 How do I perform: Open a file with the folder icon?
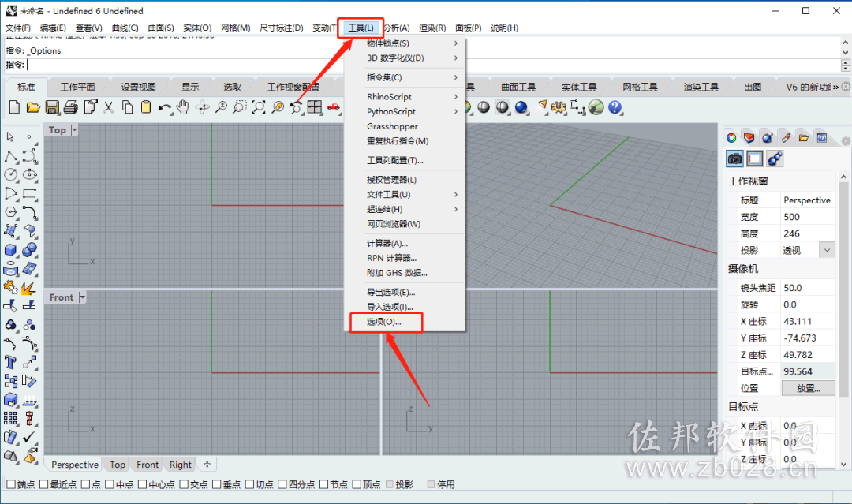pos(33,107)
